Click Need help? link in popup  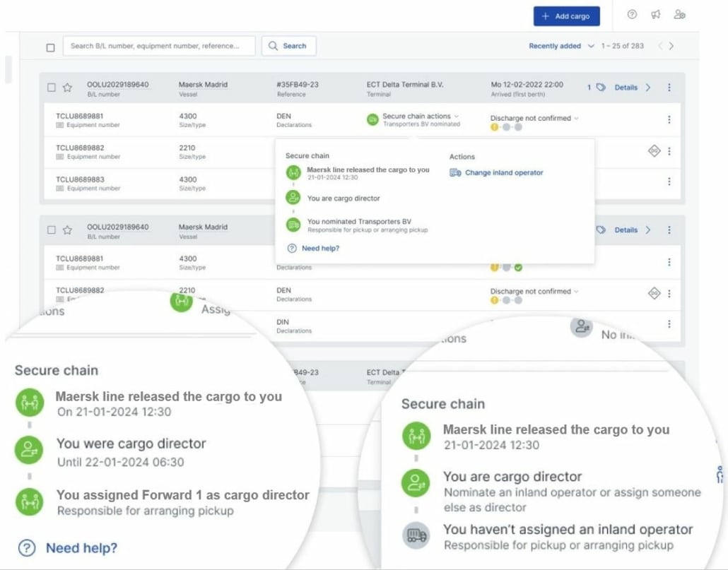click(319, 249)
